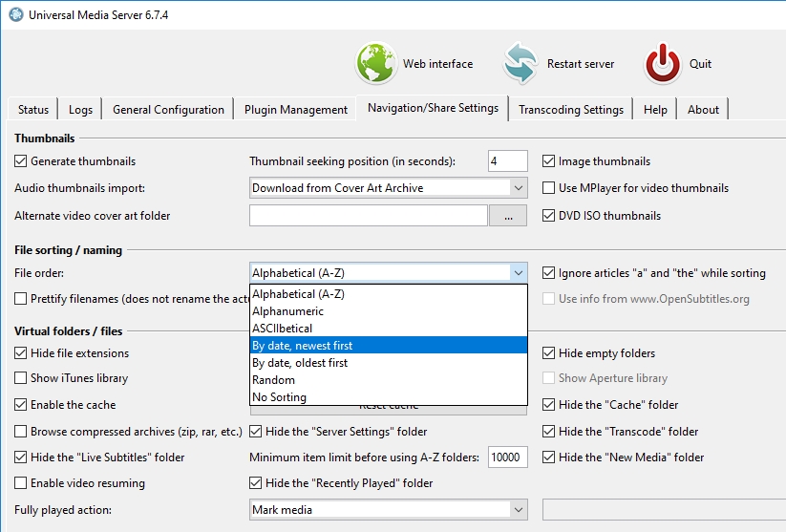Open the Transcoding Settings tab
This screenshot has height=532, width=786.
[x=571, y=109]
